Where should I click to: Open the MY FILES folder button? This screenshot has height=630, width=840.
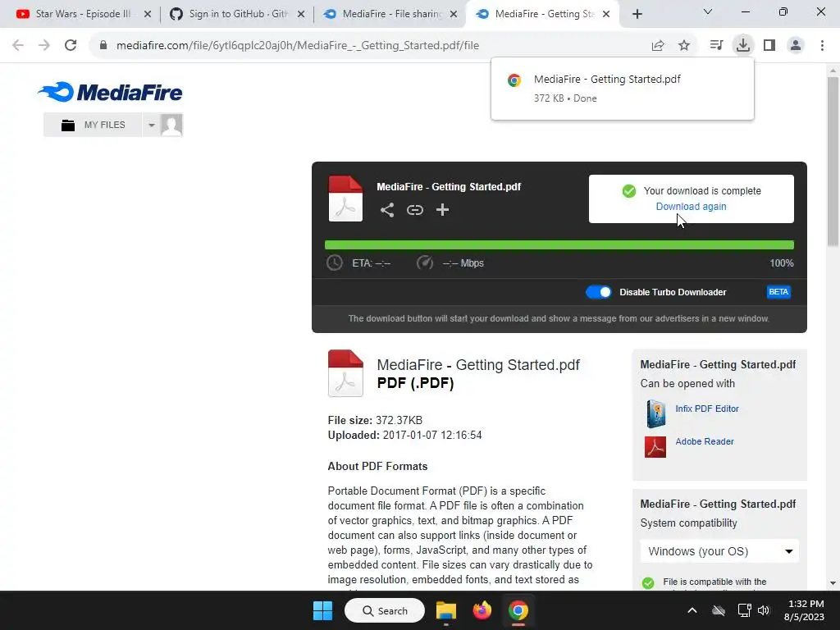(x=94, y=125)
